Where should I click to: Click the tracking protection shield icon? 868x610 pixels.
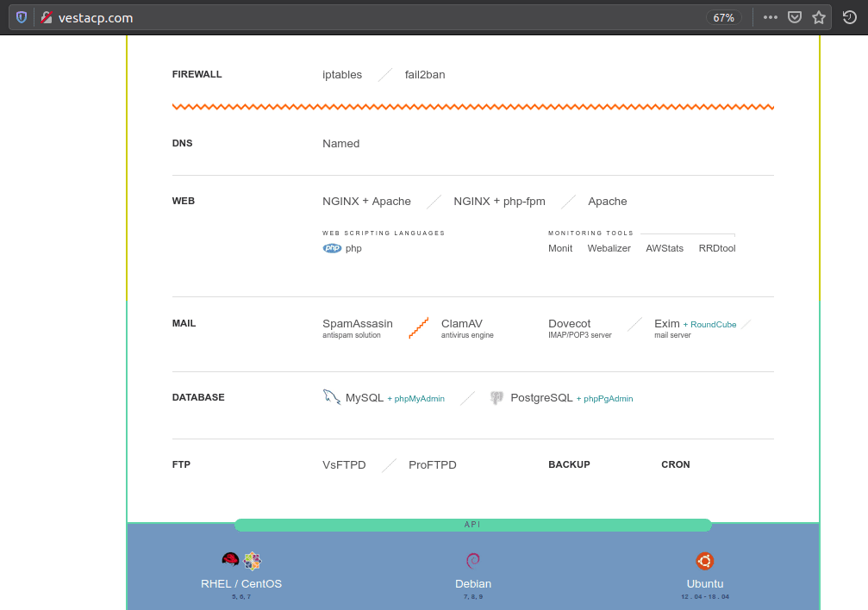coord(22,18)
